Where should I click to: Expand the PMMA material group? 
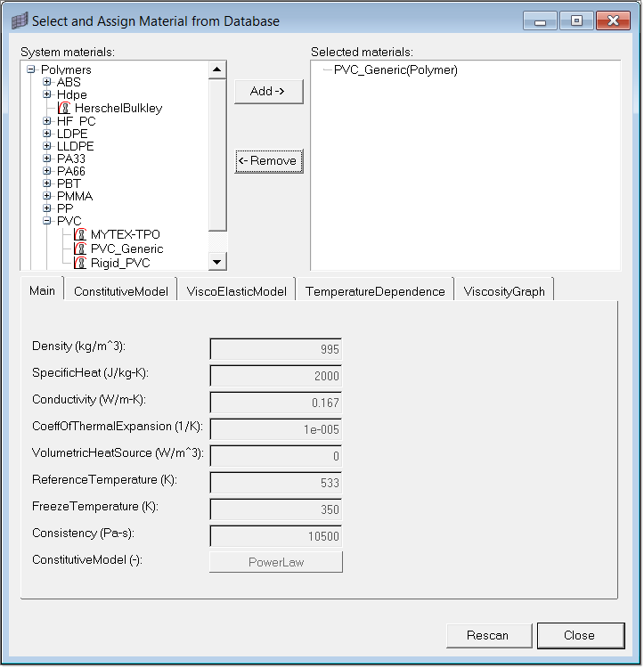click(47, 196)
